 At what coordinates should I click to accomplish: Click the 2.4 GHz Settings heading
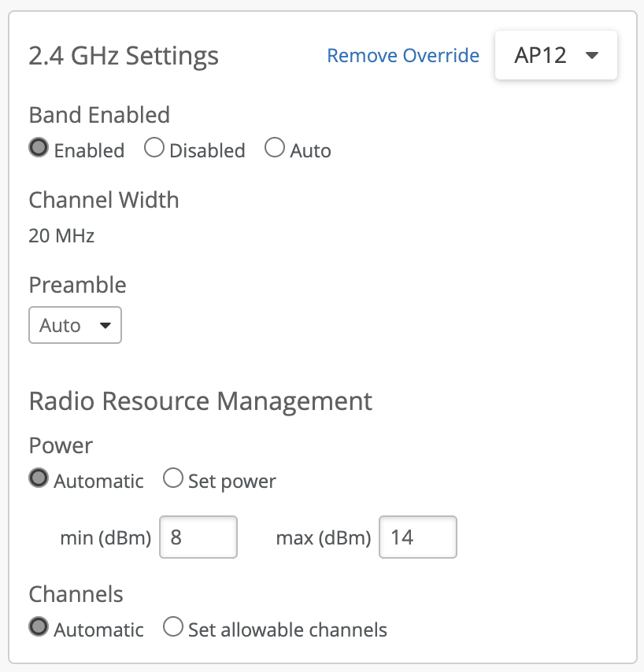pos(124,57)
